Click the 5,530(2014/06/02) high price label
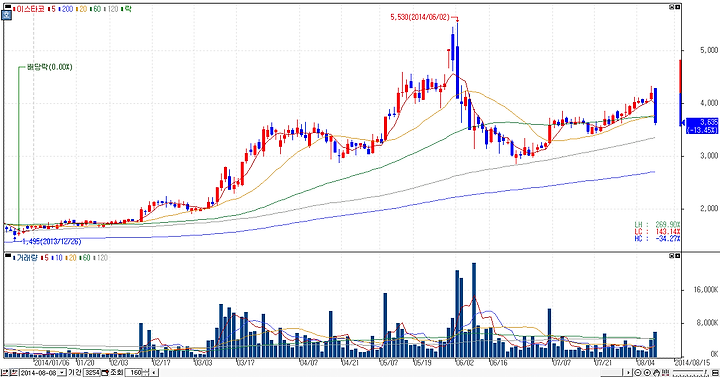The width and height of the screenshot is (720, 377). 420,17
